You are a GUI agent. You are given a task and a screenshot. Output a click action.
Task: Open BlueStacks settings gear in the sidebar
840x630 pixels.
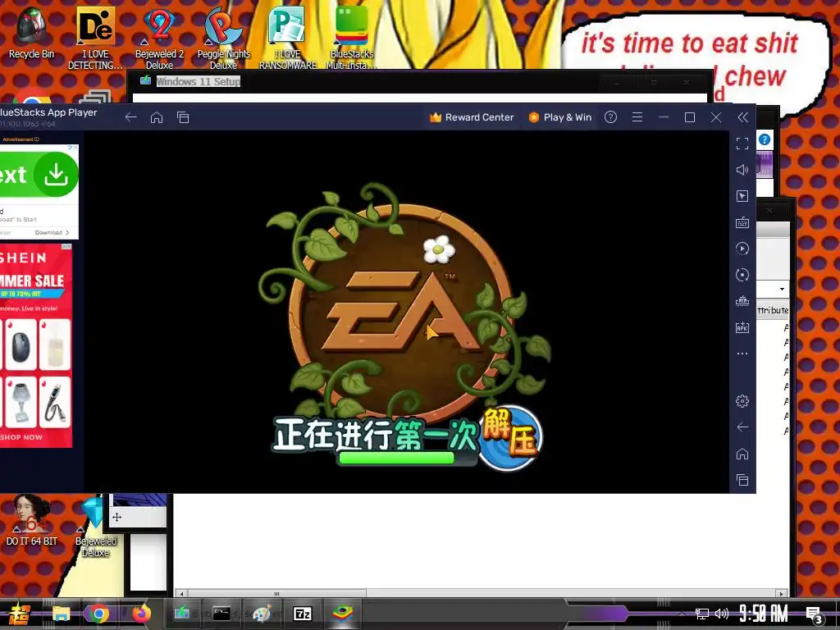click(x=742, y=400)
